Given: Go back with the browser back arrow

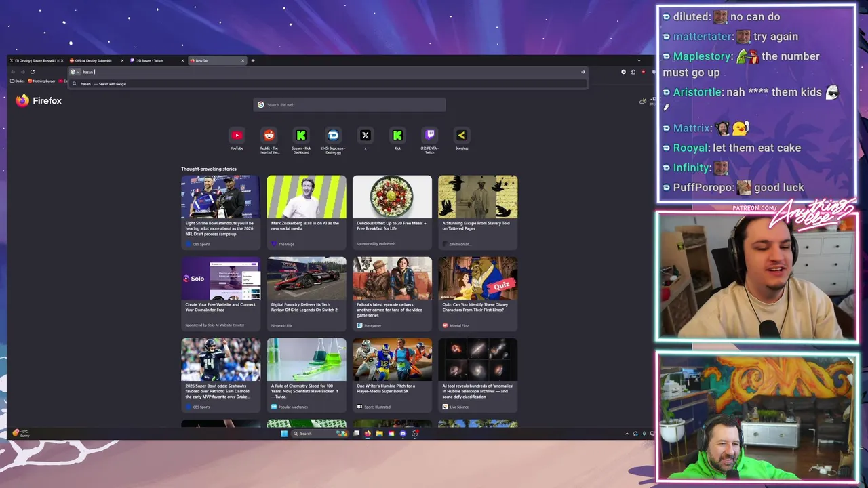Looking at the screenshot, I should click(x=13, y=72).
